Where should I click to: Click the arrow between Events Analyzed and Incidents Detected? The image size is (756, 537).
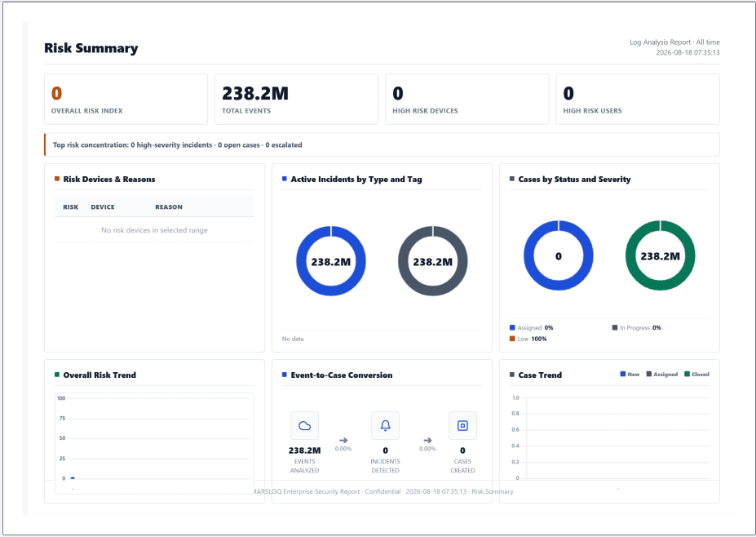[343, 440]
